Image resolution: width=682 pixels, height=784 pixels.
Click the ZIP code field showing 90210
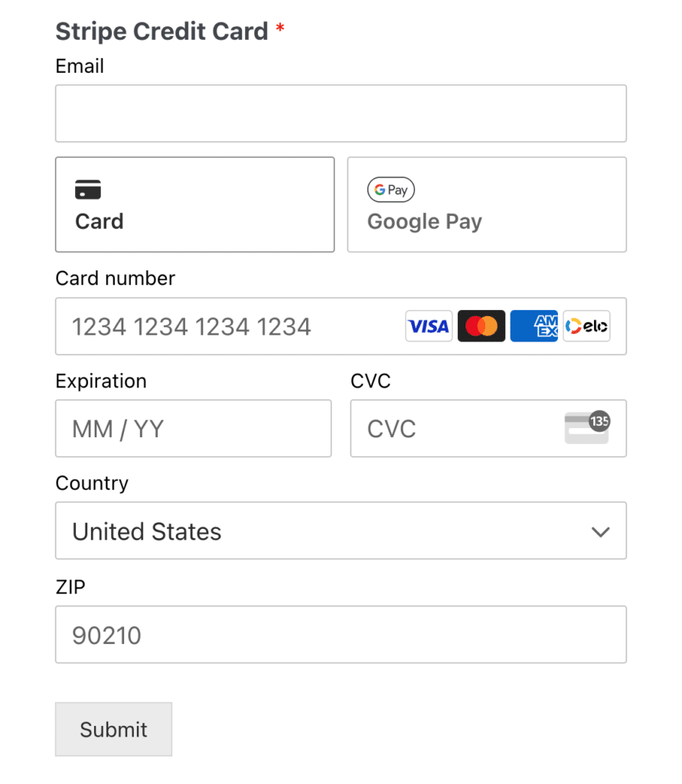click(341, 635)
